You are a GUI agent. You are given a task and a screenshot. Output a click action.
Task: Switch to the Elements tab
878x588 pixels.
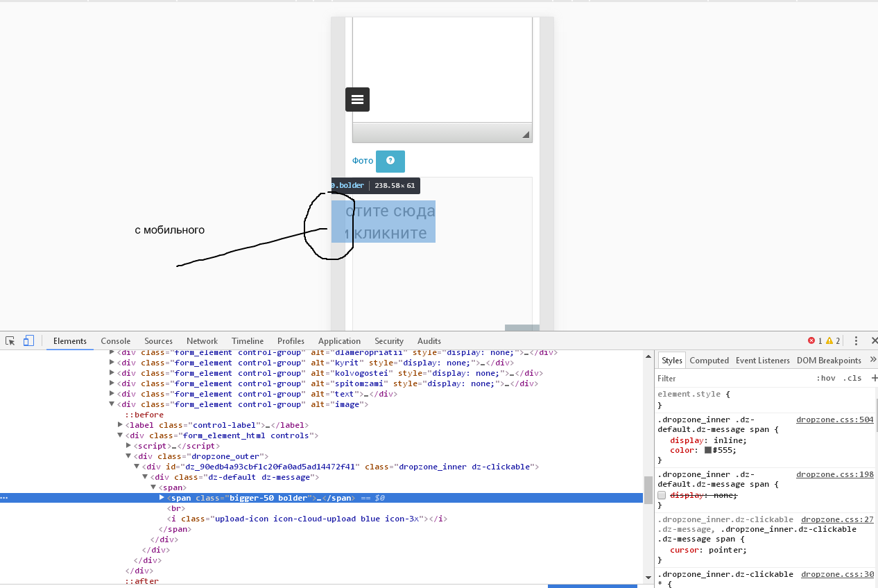click(x=70, y=340)
